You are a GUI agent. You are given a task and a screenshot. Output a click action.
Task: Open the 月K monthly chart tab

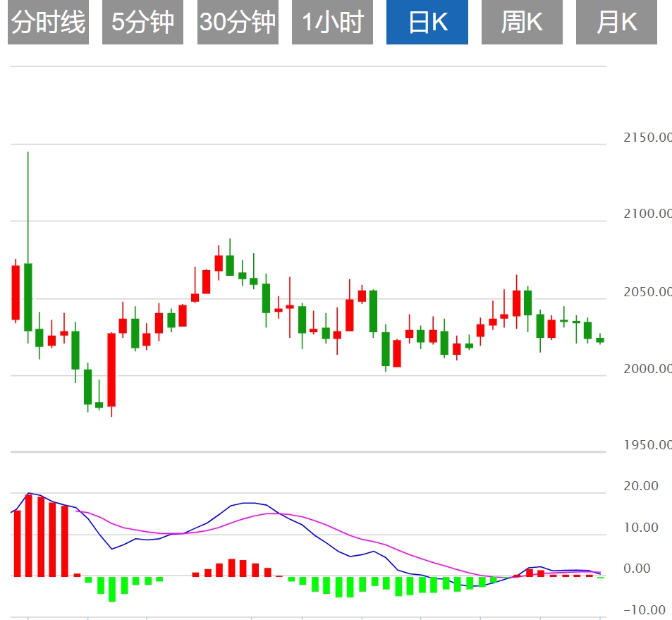click(616, 23)
